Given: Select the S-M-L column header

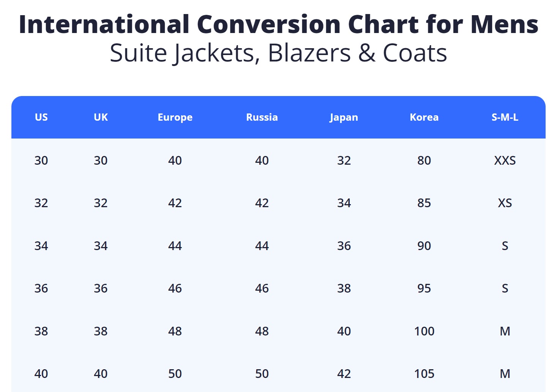Looking at the screenshot, I should (505, 117).
